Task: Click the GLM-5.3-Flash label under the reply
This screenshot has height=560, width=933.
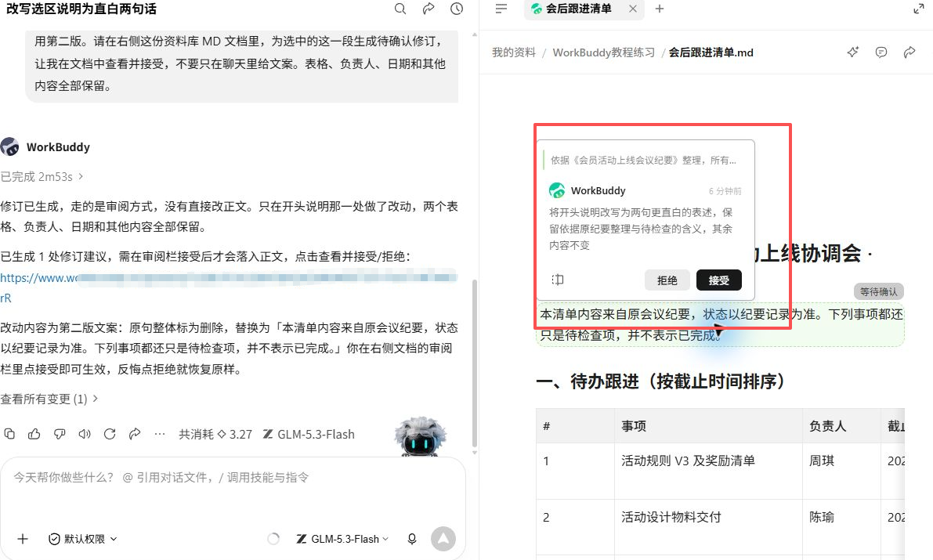Action: click(x=309, y=435)
